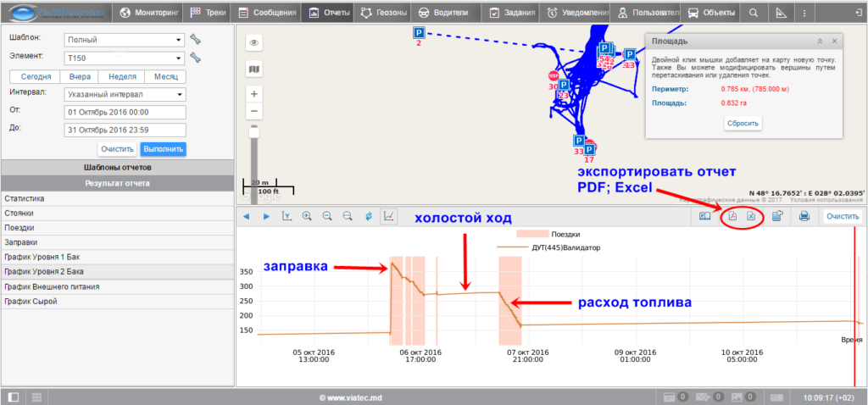Click the map zoom slider handle
Screen dimensions: 868x405
tap(253, 131)
